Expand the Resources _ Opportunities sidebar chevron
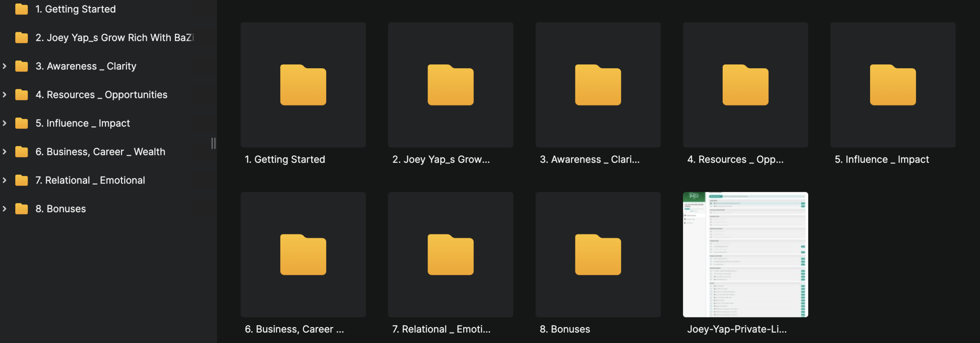980x343 pixels. 5,95
